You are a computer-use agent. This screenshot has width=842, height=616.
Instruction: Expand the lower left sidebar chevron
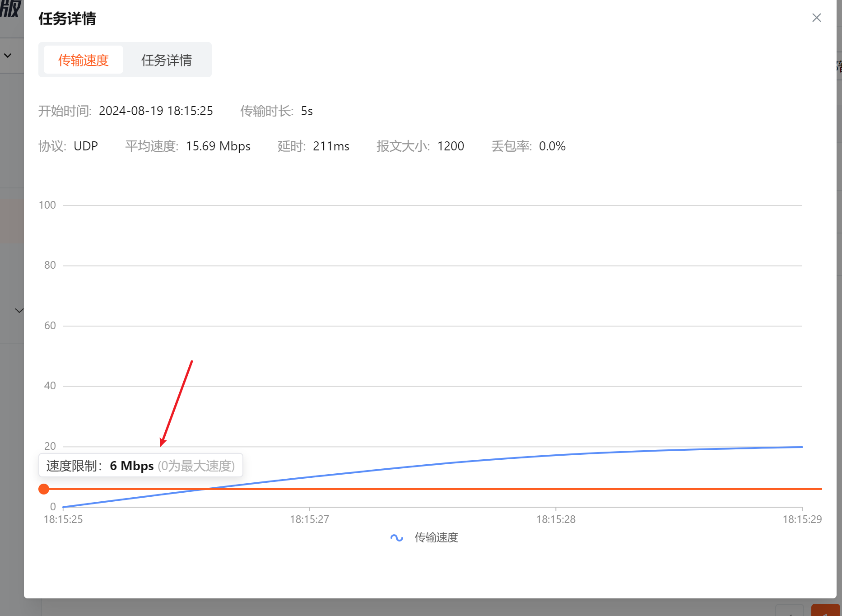coord(19,310)
